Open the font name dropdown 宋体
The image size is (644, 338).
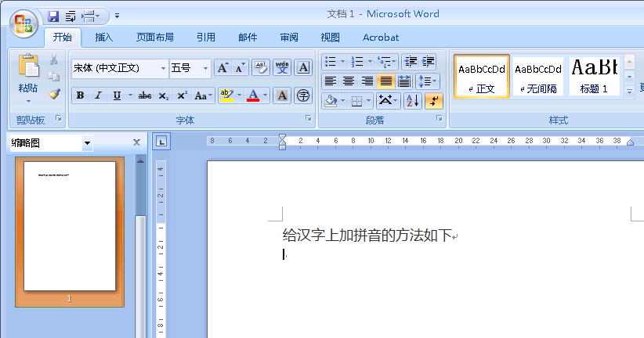[x=164, y=68]
